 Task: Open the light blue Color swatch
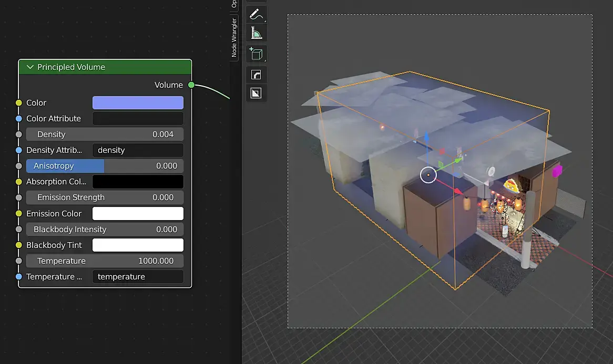pos(138,103)
